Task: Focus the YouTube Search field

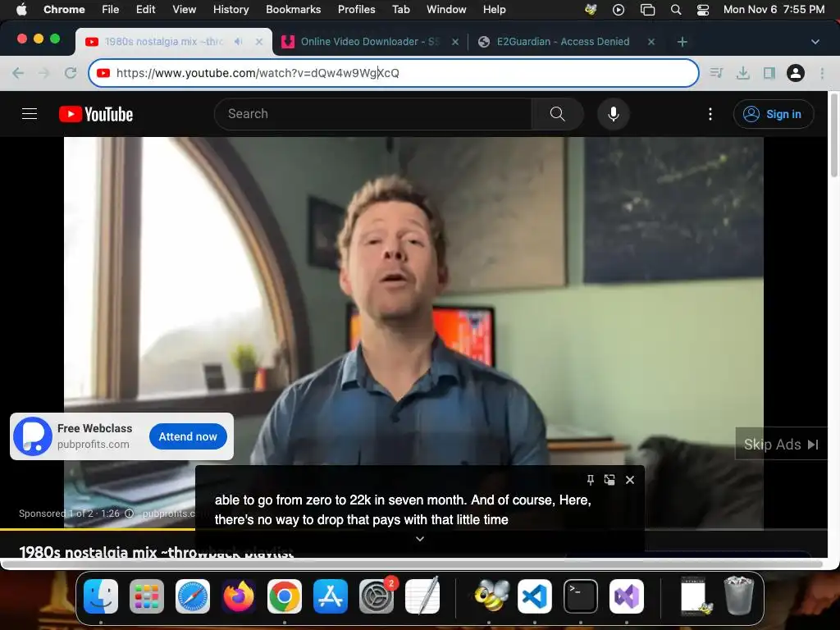Action: [373, 113]
